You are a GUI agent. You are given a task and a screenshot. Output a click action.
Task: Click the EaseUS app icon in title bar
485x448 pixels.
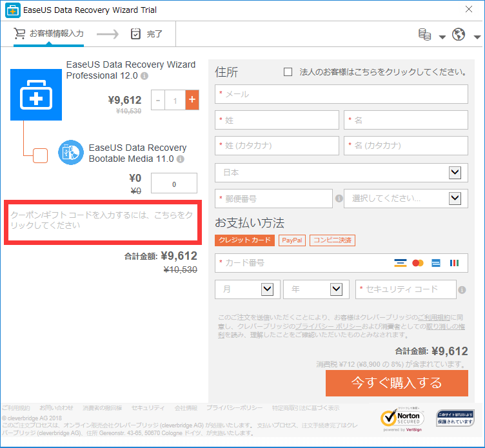pyautogui.click(x=13, y=10)
